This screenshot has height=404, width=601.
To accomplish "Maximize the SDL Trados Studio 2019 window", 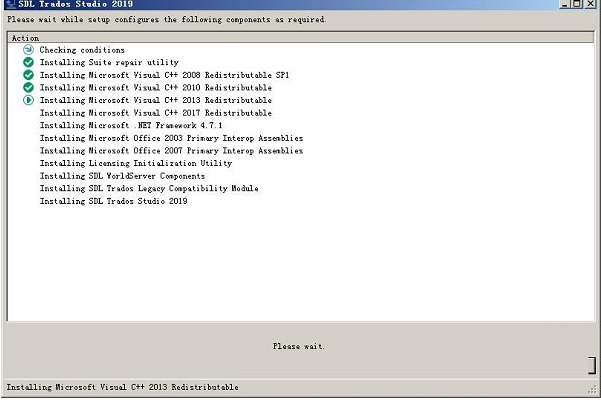I will [x=577, y=4].
